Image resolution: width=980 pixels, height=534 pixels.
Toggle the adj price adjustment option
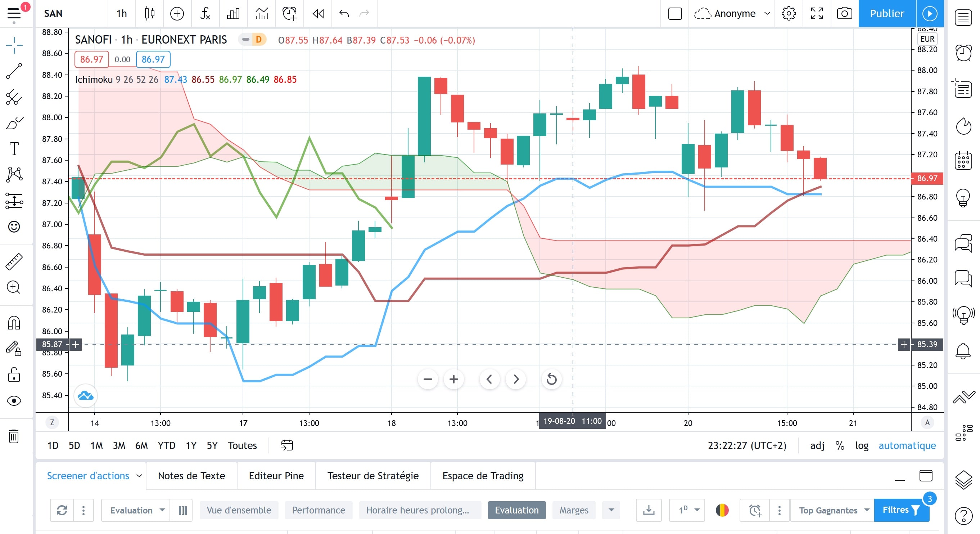pyautogui.click(x=817, y=445)
